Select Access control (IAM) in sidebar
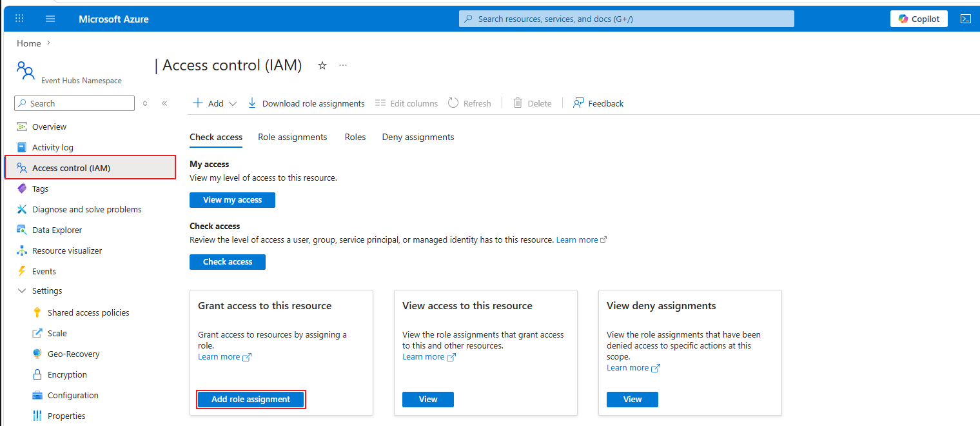 [90, 168]
